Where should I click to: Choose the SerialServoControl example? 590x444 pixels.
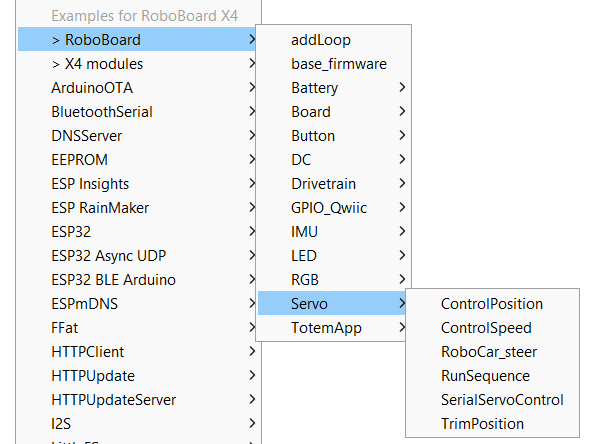coord(492,400)
